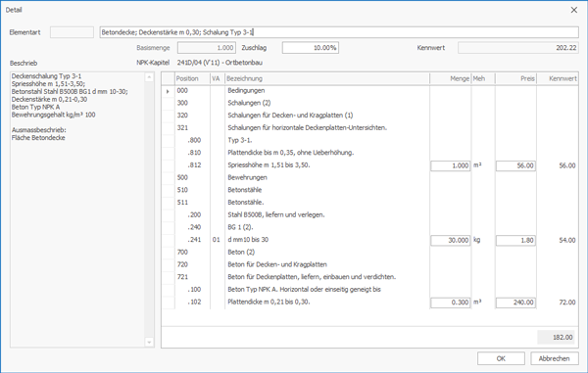Select row .240 BG 1 (2).
This screenshot has width=588, height=373.
[x=369, y=227]
